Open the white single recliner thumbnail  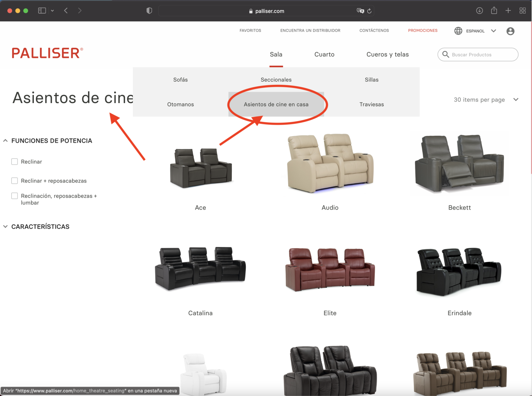click(x=203, y=374)
